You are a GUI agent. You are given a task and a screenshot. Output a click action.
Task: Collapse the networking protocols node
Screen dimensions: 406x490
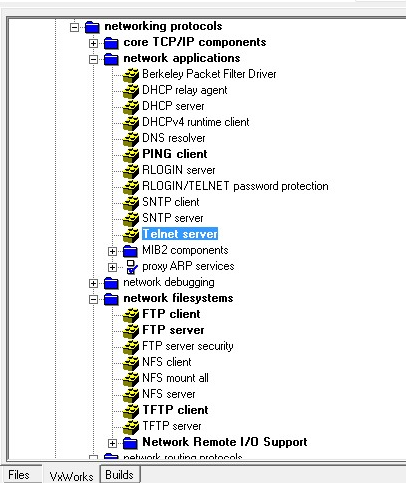click(75, 27)
